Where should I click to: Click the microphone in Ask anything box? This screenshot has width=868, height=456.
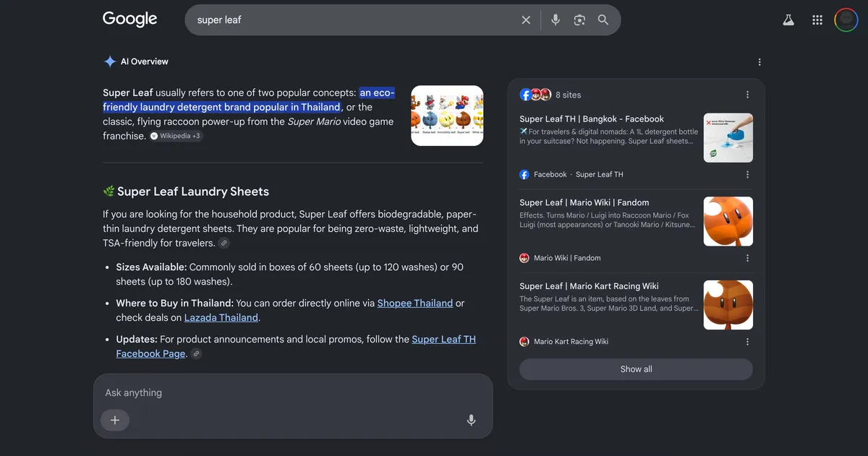(472, 420)
